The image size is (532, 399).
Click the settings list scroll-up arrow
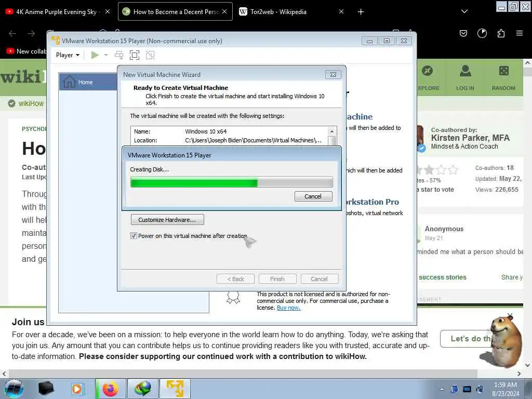coord(332,131)
